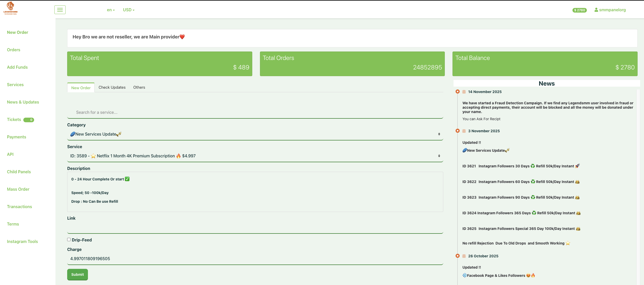This screenshot has height=285, width=644.
Task: Toggle the hamburger menu icon
Action: click(x=60, y=10)
